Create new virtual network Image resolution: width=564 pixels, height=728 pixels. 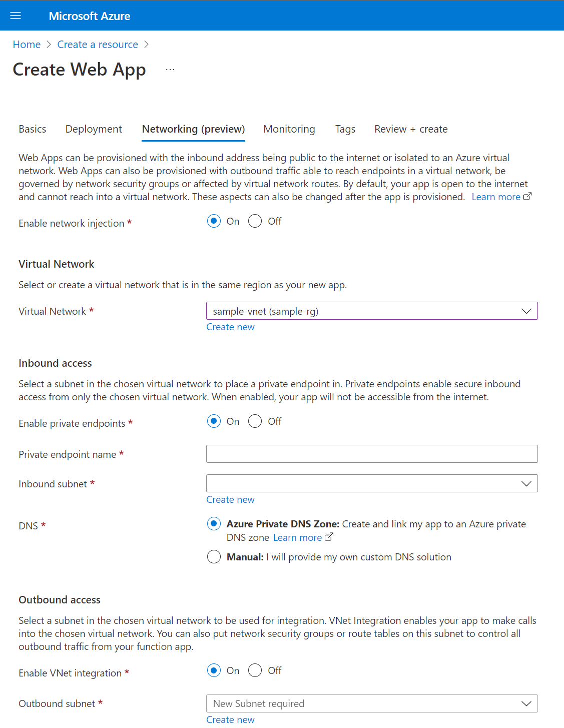click(230, 327)
